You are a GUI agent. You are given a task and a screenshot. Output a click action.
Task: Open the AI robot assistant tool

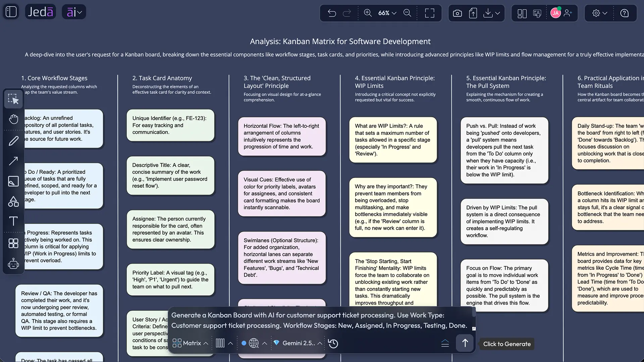tap(13, 263)
